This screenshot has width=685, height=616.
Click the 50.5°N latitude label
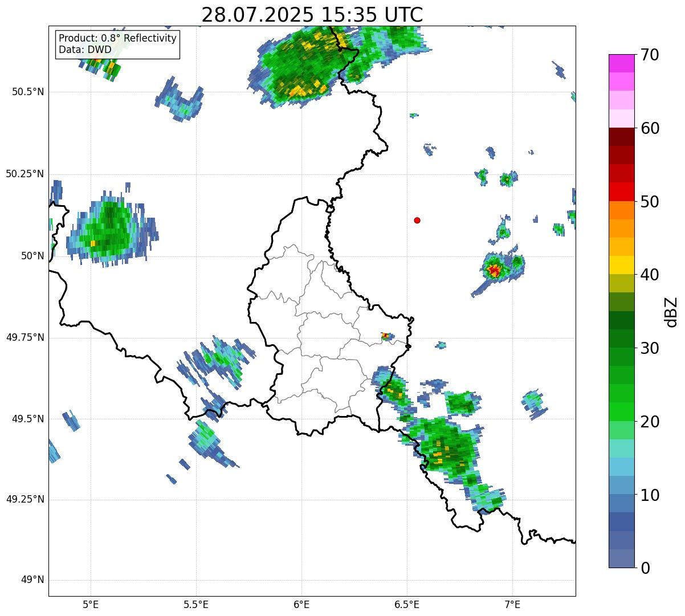tap(28, 92)
